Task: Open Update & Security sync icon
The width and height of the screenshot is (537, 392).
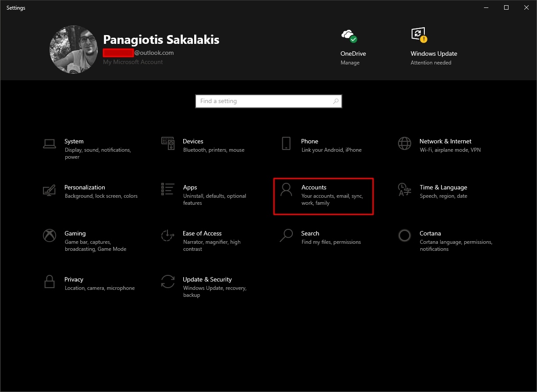Action: tap(168, 282)
